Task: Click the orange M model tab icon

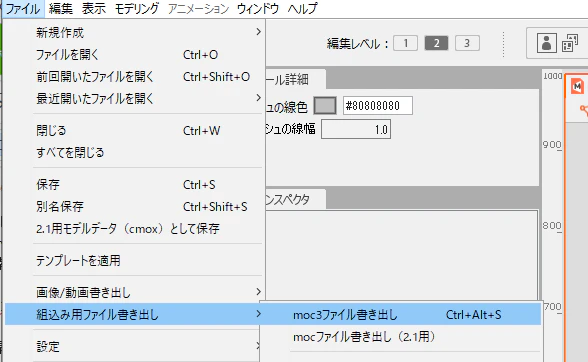Action: pyautogui.click(x=578, y=86)
